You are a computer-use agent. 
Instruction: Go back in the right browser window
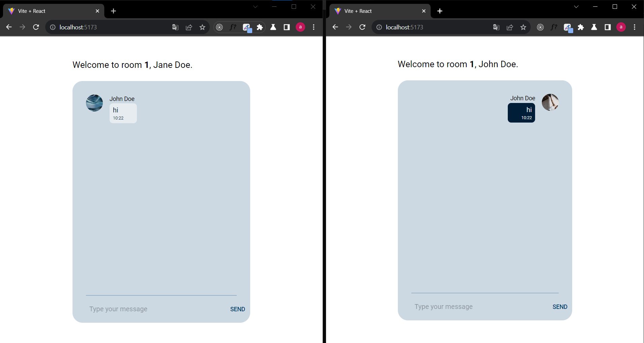tap(335, 27)
